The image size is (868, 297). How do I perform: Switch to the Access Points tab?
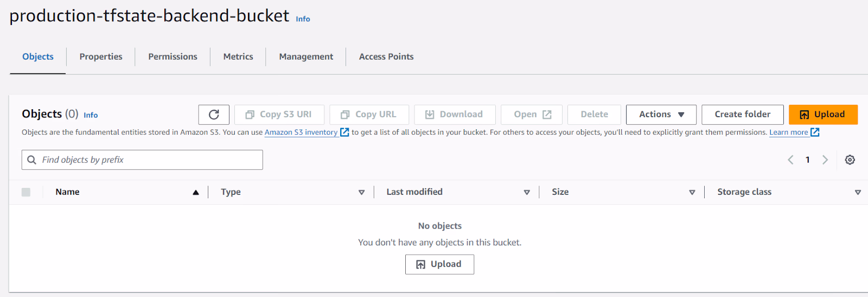[386, 56]
